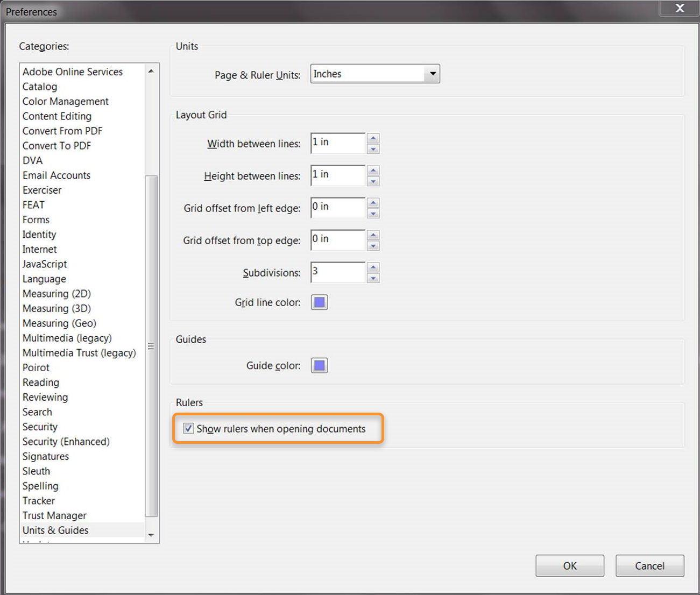Confirm changes with the OK button
This screenshot has height=595, width=700.
(x=569, y=565)
